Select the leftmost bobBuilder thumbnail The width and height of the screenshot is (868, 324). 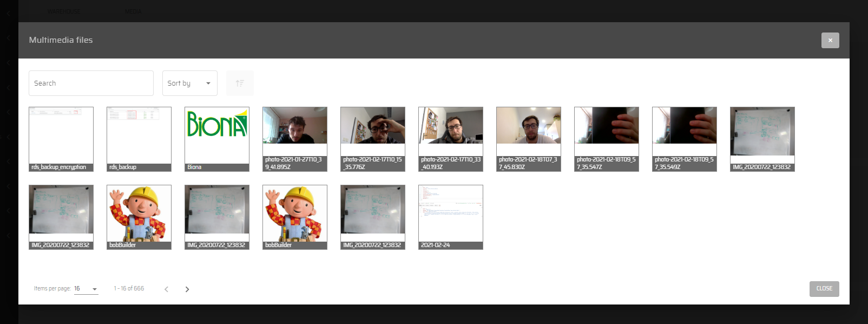coord(139,217)
